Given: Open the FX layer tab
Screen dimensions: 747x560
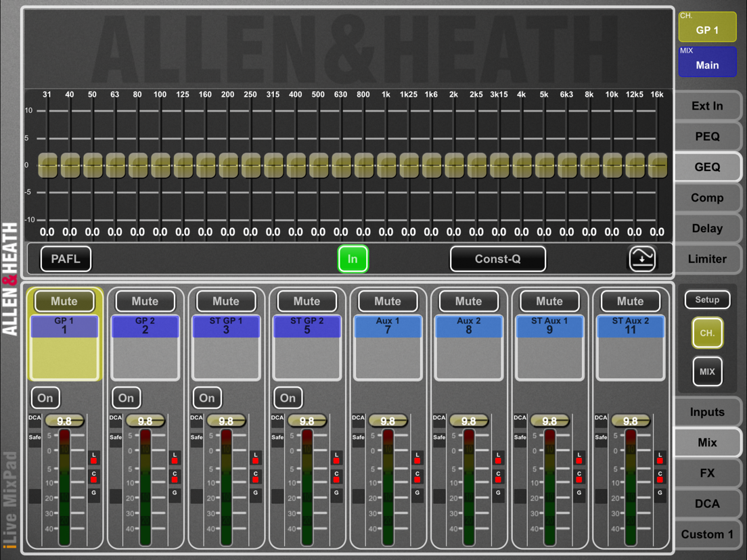Looking at the screenshot, I should pyautogui.click(x=708, y=473).
